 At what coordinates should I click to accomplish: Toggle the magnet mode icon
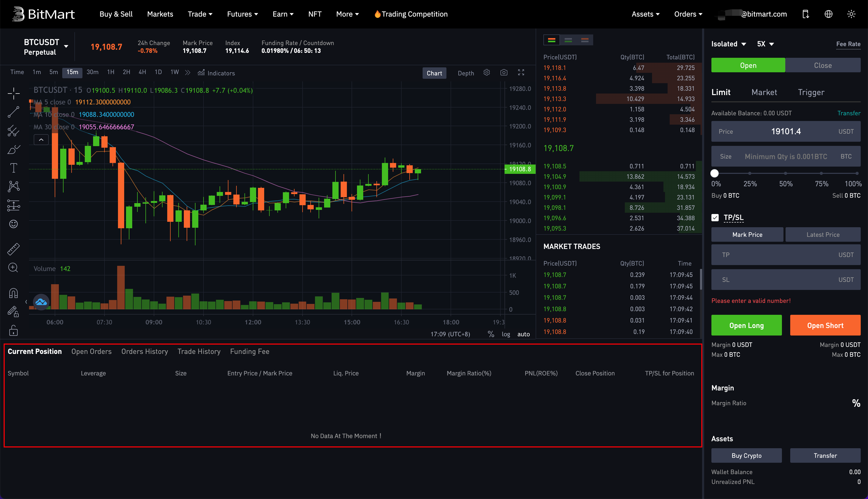pos(13,293)
